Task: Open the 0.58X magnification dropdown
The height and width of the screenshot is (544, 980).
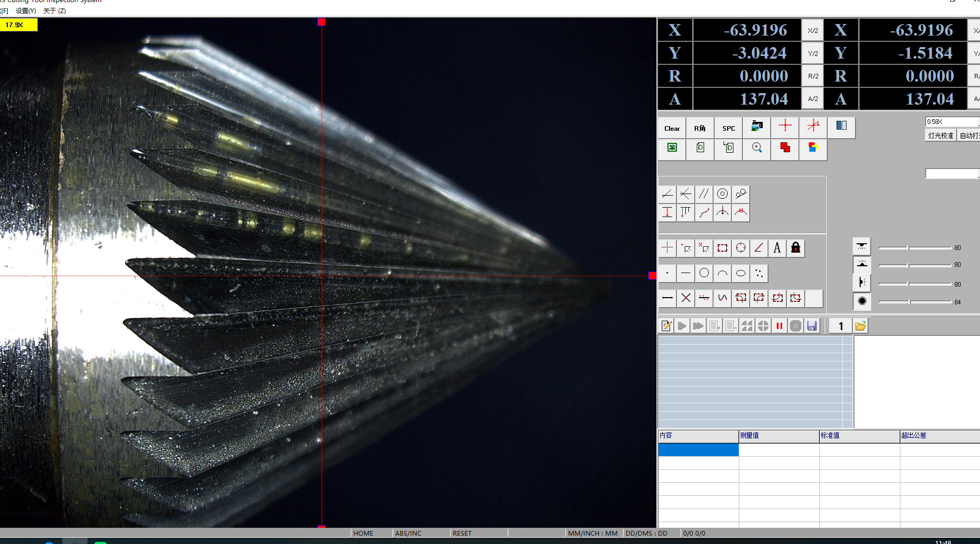Action: click(952, 121)
